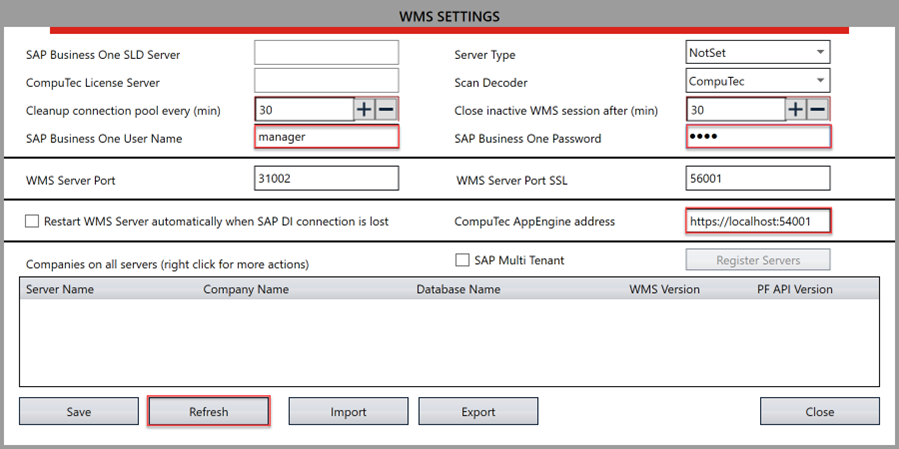
Task: Click the Export button
Action: 478,411
